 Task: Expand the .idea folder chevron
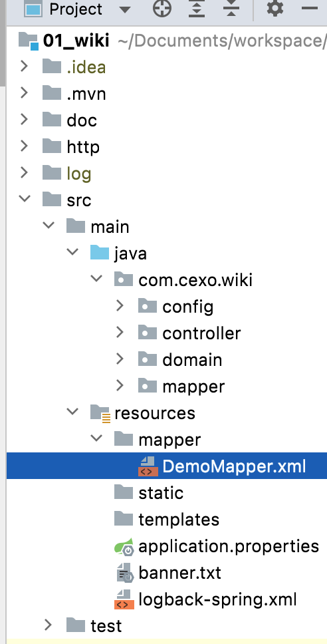pyautogui.click(x=24, y=67)
